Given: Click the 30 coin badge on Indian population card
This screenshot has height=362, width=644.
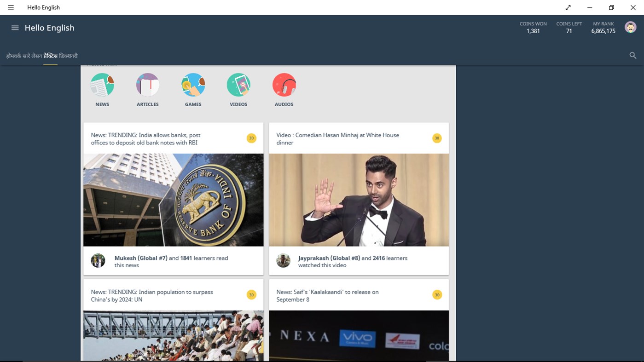Looking at the screenshot, I should pyautogui.click(x=251, y=295).
